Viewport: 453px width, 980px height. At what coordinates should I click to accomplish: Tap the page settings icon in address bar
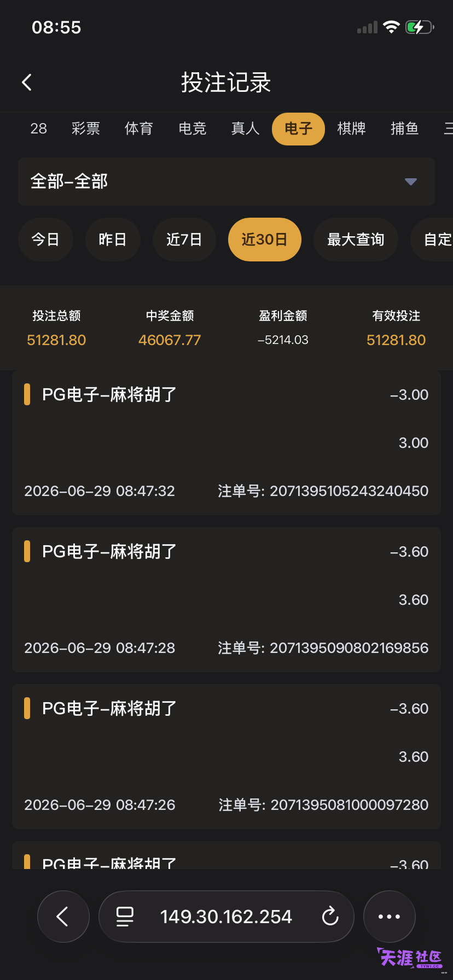(125, 917)
